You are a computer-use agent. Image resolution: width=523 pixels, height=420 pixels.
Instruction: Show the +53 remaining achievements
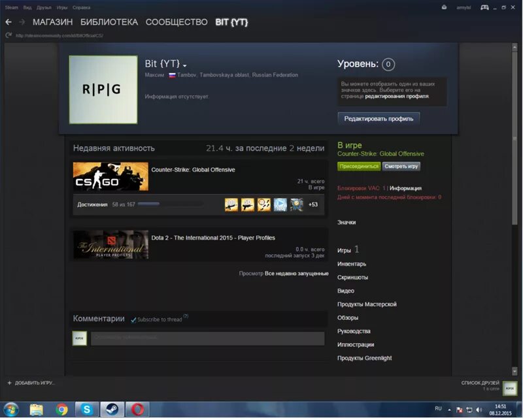click(313, 204)
